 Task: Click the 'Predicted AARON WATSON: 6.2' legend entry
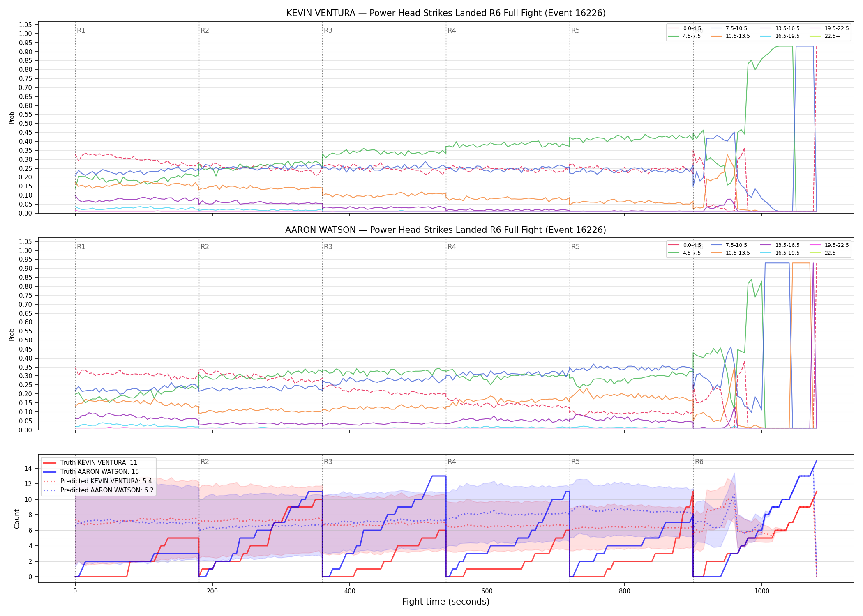pos(99,490)
